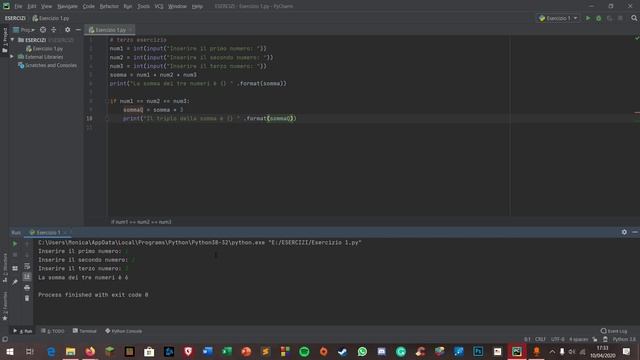Open the Project view selector dropdown
The height and width of the screenshot is (360, 640).
tap(24, 30)
